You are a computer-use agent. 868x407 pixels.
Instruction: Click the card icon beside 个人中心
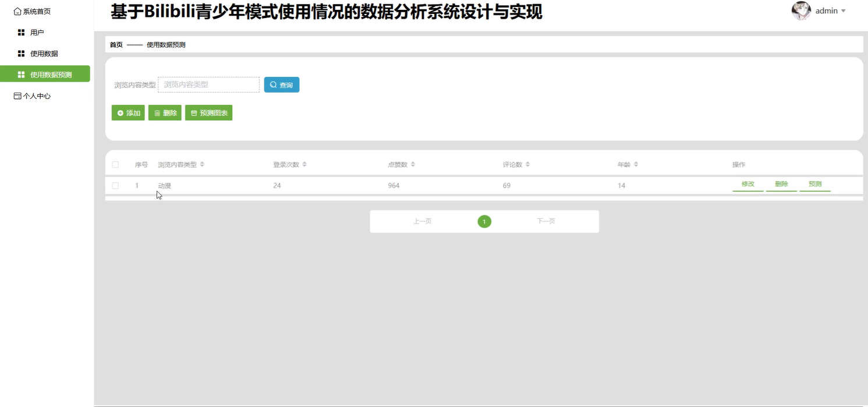tap(17, 96)
